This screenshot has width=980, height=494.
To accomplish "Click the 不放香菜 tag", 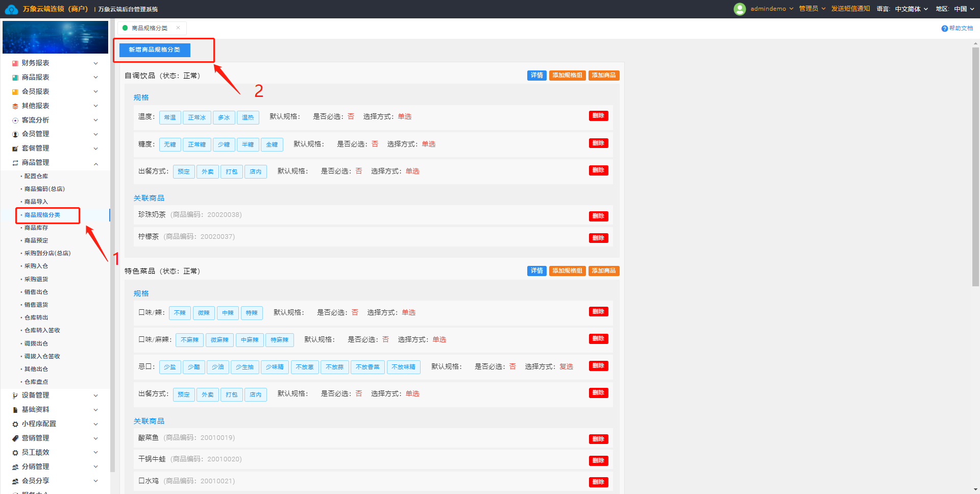I will click(x=367, y=367).
